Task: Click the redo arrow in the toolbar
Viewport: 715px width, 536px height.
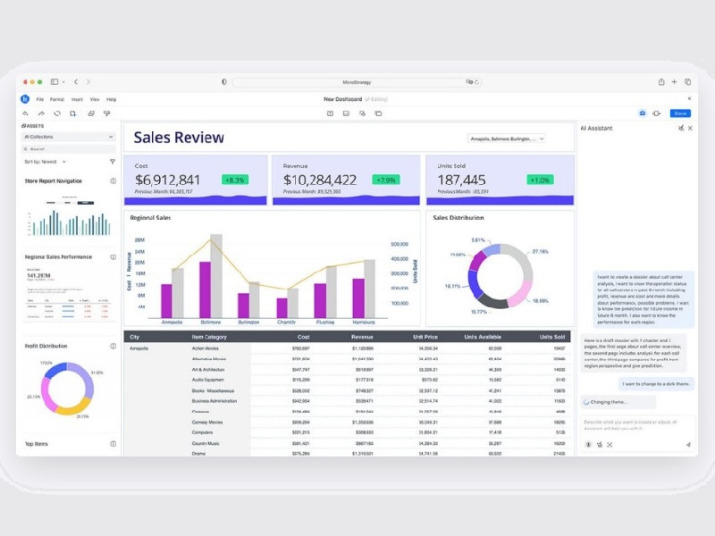Action: click(41, 113)
